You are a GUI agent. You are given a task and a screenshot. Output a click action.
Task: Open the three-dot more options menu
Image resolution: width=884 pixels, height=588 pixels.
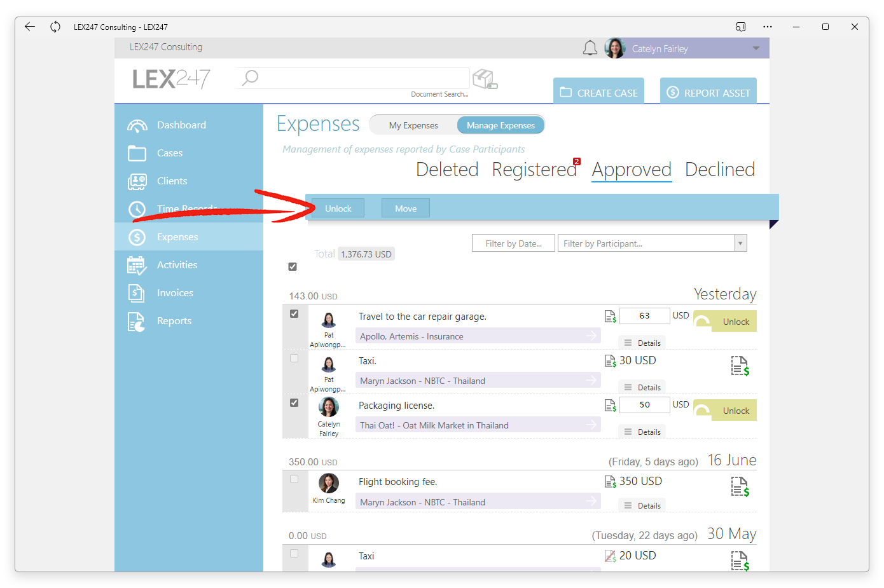pyautogui.click(x=768, y=27)
